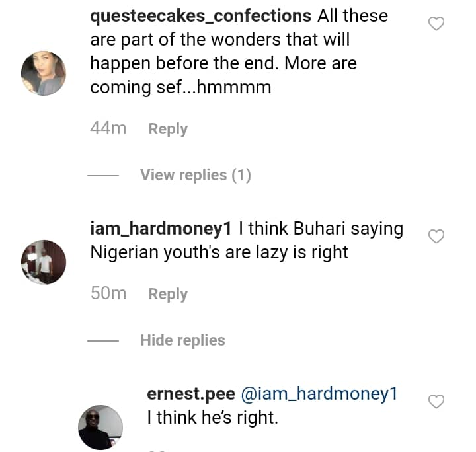Screen dimensions: 476x452
Task: Visit the iam_hardmoney1 username at comment start
Action: point(161,229)
